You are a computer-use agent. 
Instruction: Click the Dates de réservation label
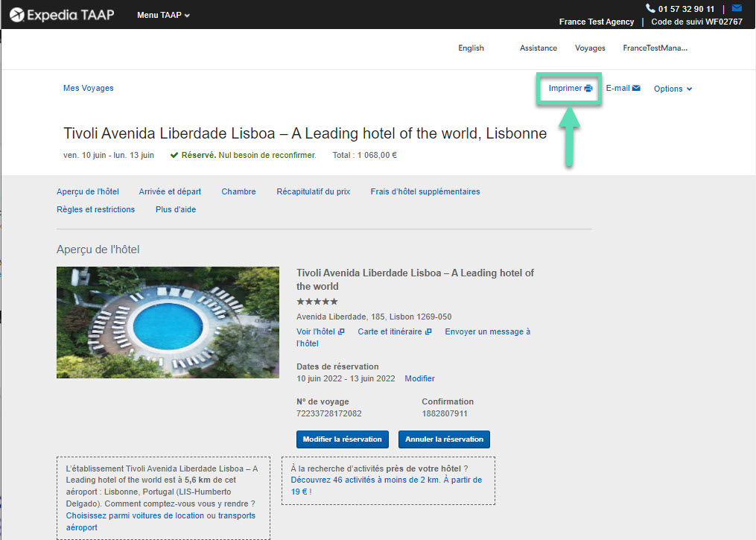337,366
